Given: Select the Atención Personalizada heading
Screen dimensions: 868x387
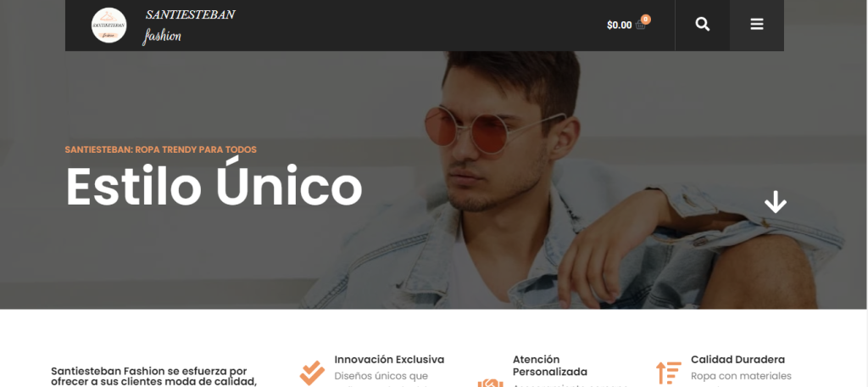Looking at the screenshot, I should pyautogui.click(x=549, y=366).
